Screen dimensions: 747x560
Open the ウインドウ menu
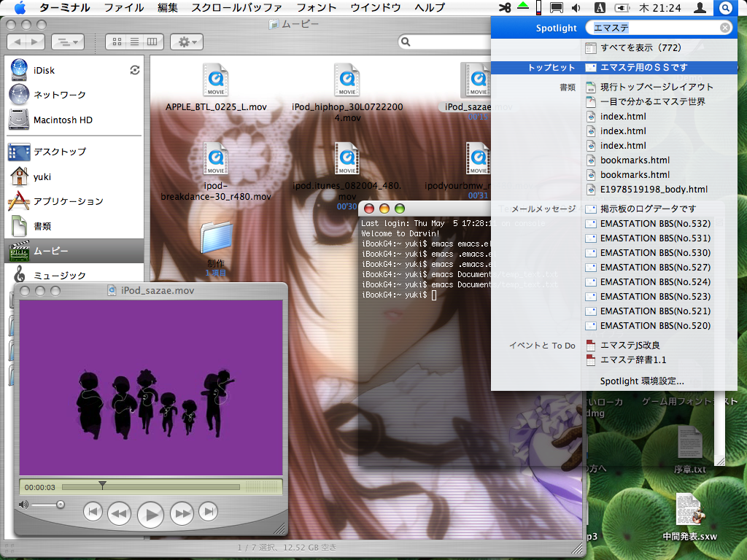point(376,7)
